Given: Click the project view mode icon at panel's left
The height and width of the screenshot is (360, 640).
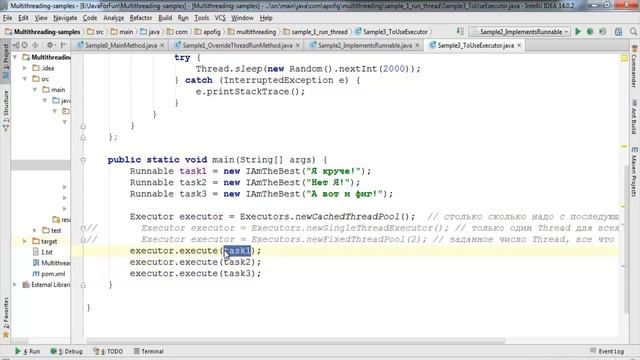Looking at the screenshot, I should (16, 45).
